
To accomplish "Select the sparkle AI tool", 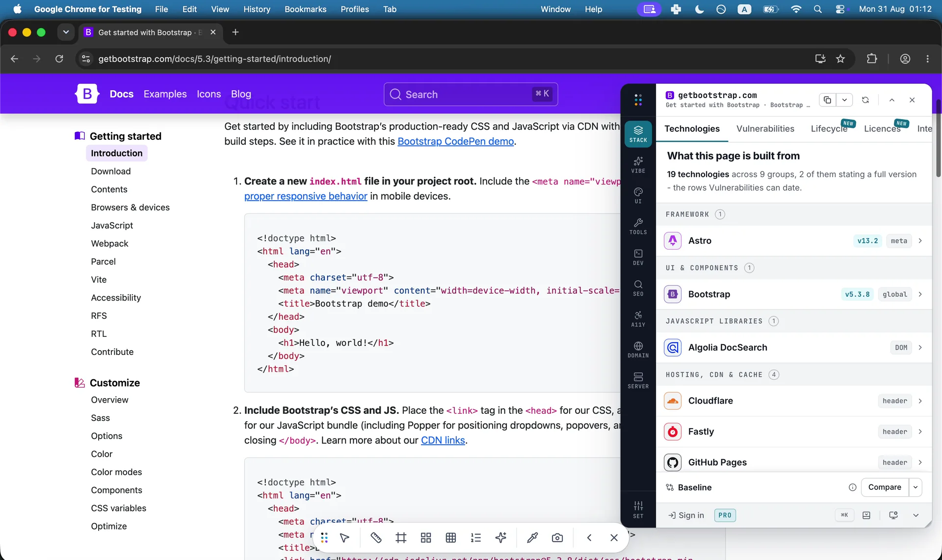I will coord(501,538).
